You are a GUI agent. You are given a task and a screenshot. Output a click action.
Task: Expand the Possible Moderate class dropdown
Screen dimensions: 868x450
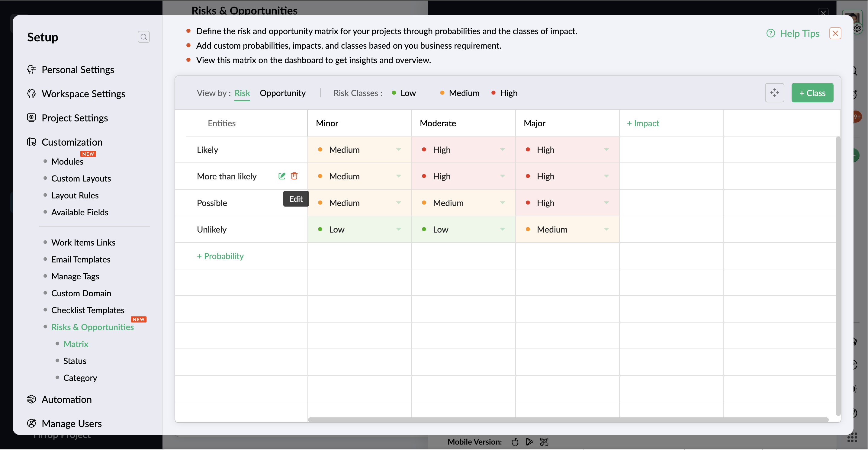[502, 203]
